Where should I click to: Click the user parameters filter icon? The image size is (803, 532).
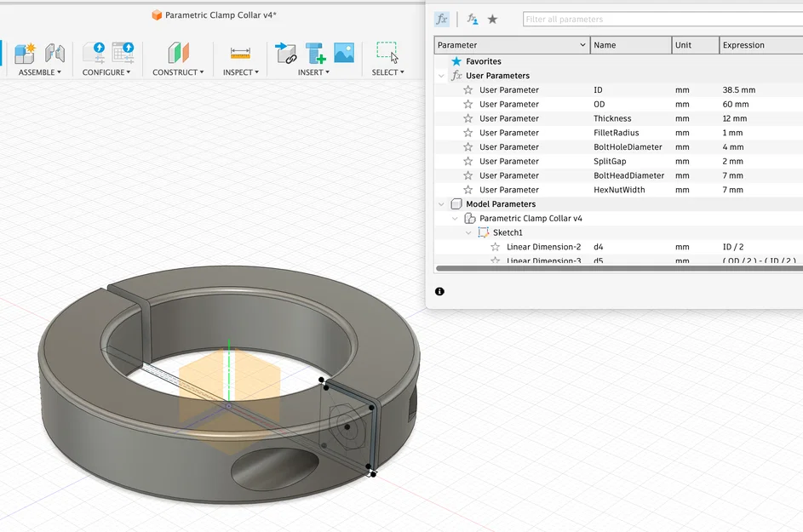[x=472, y=19]
